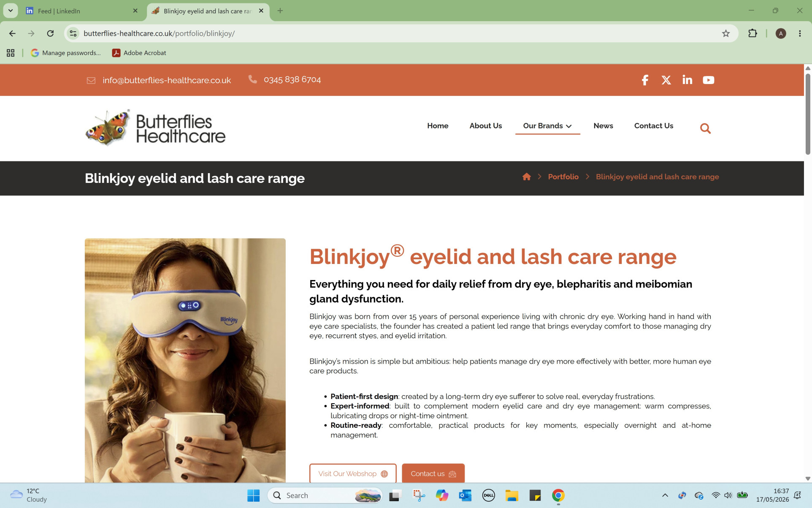This screenshot has width=812, height=508.
Task: Open the Windows Start button
Action: pyautogui.click(x=253, y=495)
